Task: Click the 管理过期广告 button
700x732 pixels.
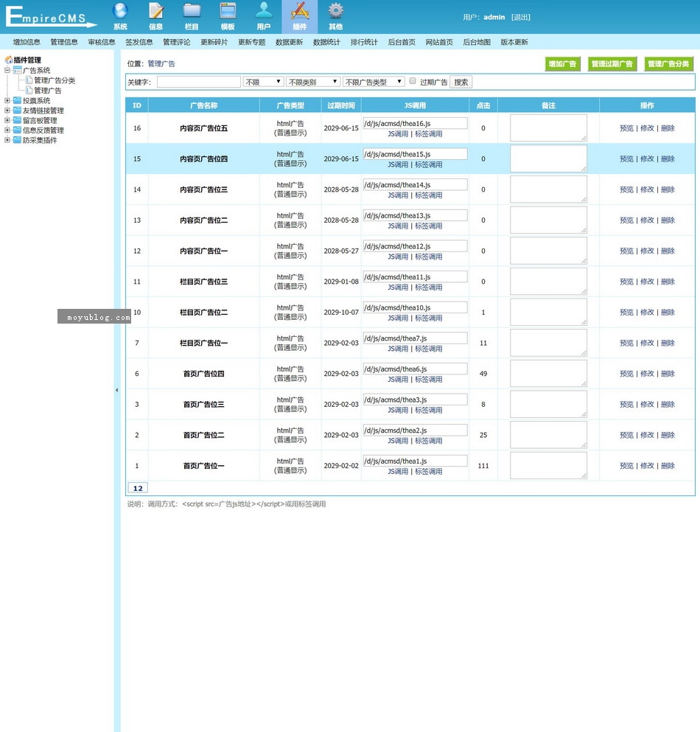Action: (x=612, y=64)
